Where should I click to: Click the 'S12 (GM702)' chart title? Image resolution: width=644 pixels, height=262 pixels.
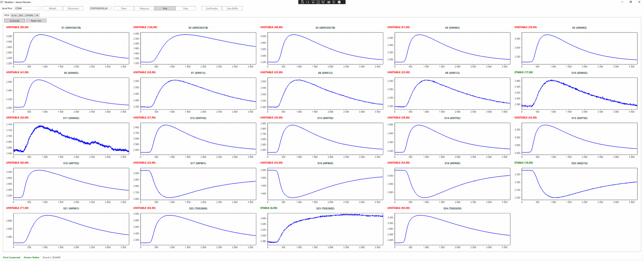coord(198,118)
